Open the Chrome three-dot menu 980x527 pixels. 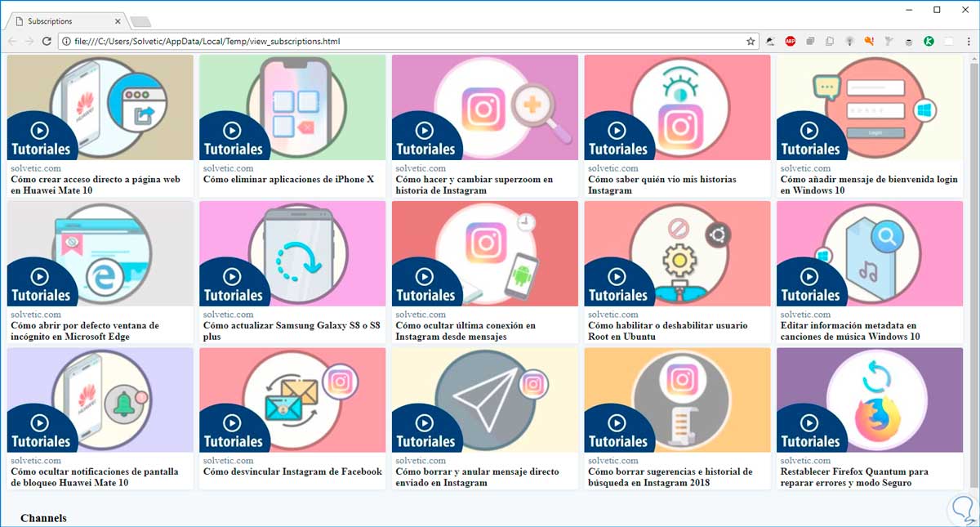tap(968, 41)
